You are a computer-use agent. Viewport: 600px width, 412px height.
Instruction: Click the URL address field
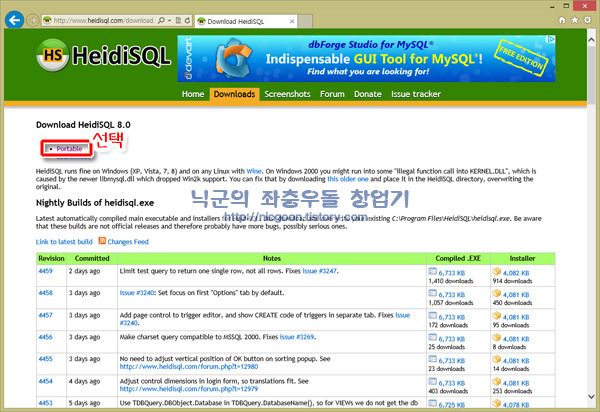coord(103,20)
